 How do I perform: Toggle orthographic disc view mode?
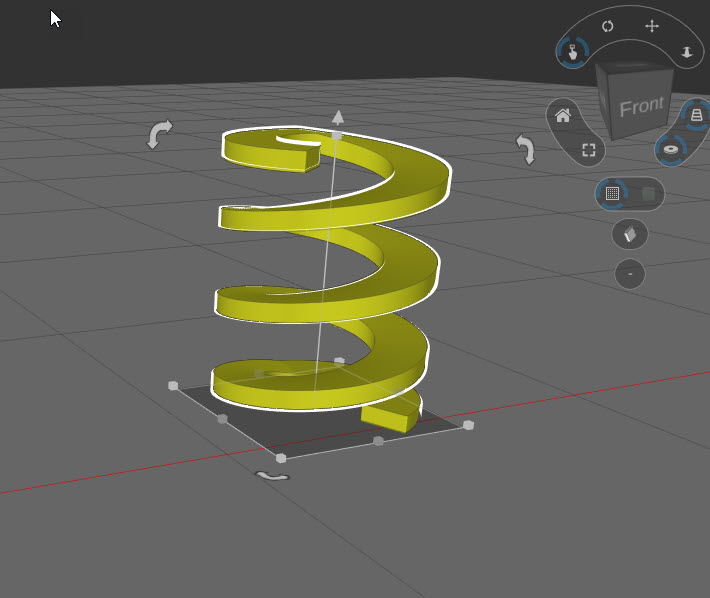[x=671, y=149]
